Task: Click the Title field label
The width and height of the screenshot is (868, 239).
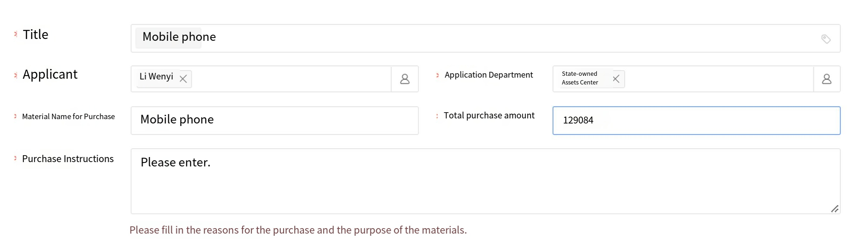Action: pos(35,35)
